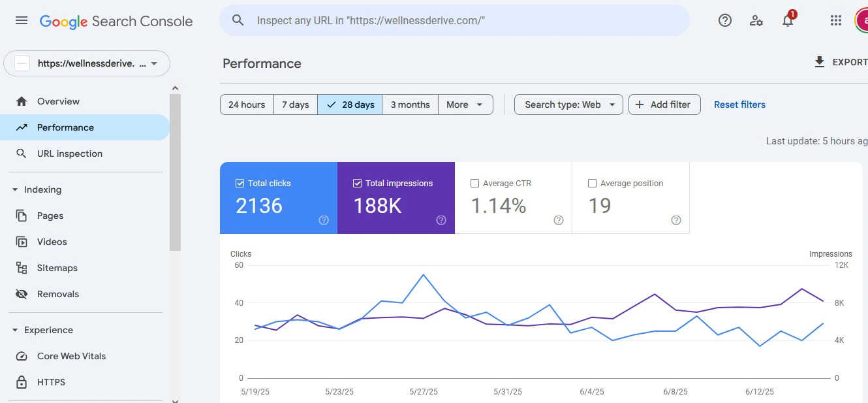Click the Google Search Console logo

point(116,21)
